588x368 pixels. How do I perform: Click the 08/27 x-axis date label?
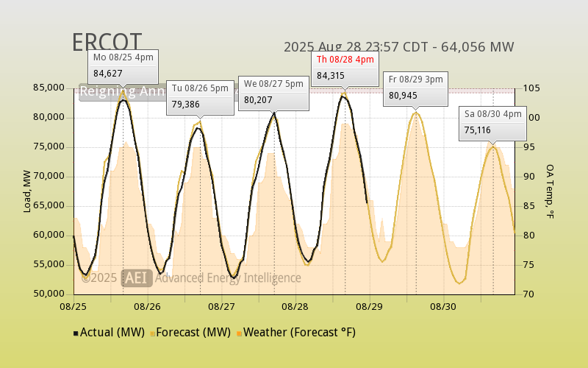coord(221,307)
